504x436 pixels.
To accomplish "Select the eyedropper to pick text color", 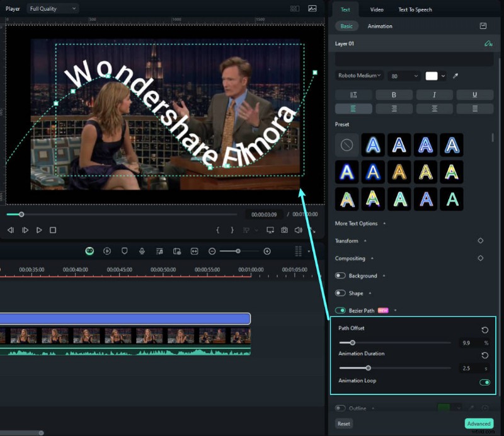I will (x=454, y=76).
